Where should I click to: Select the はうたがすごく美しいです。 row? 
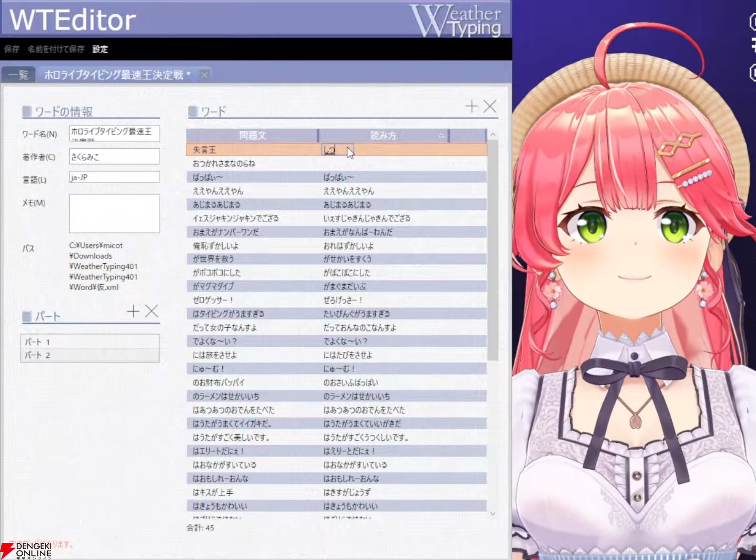tap(337, 437)
